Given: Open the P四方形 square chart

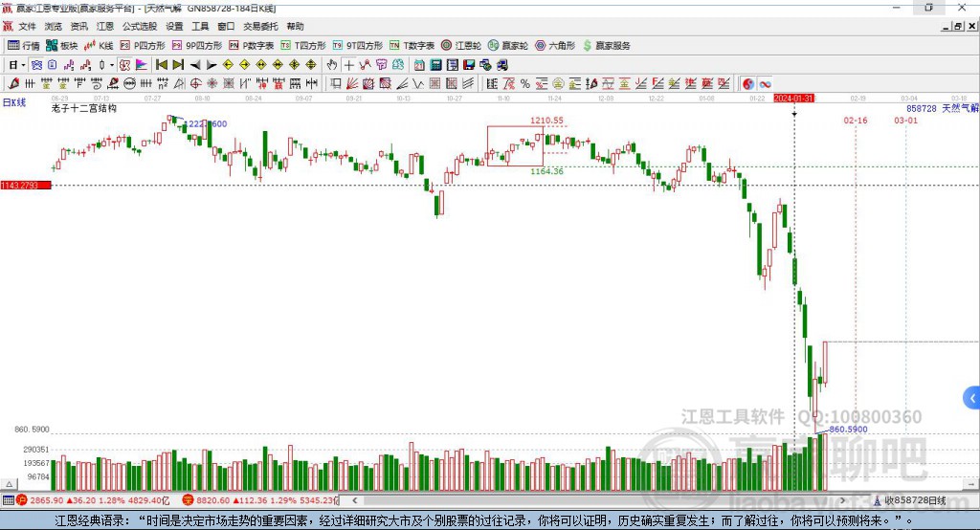Looking at the screenshot, I should [142, 46].
